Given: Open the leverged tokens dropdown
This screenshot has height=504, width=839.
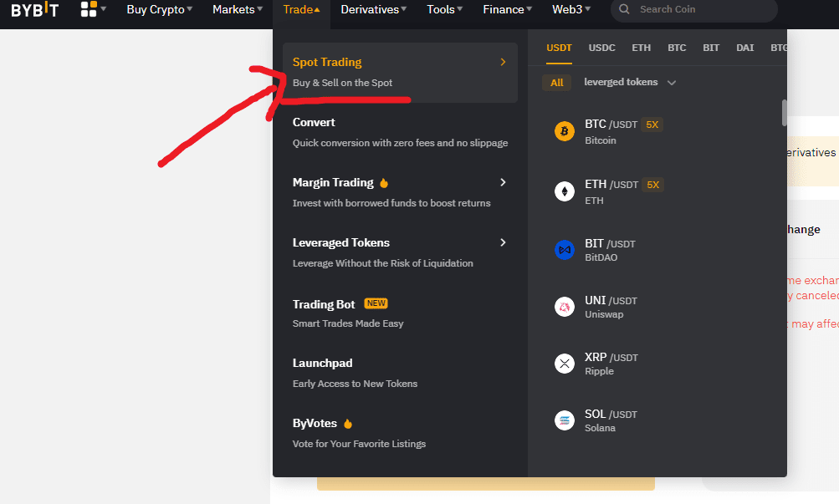Looking at the screenshot, I should [x=630, y=82].
